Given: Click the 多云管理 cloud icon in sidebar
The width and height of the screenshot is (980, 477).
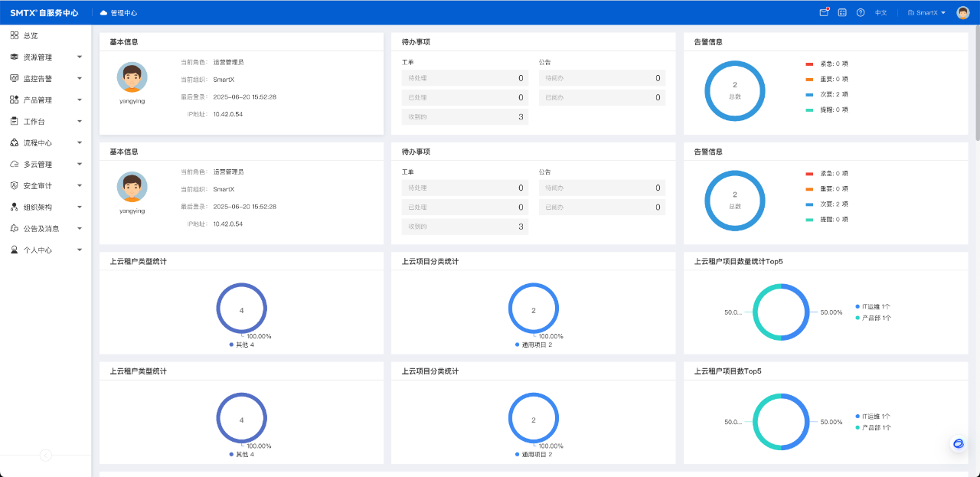Looking at the screenshot, I should coord(15,164).
